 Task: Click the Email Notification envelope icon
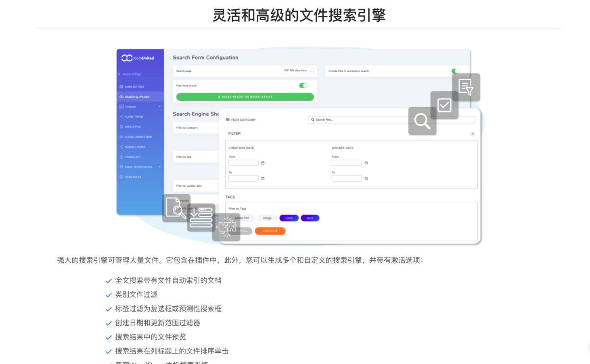(x=121, y=167)
